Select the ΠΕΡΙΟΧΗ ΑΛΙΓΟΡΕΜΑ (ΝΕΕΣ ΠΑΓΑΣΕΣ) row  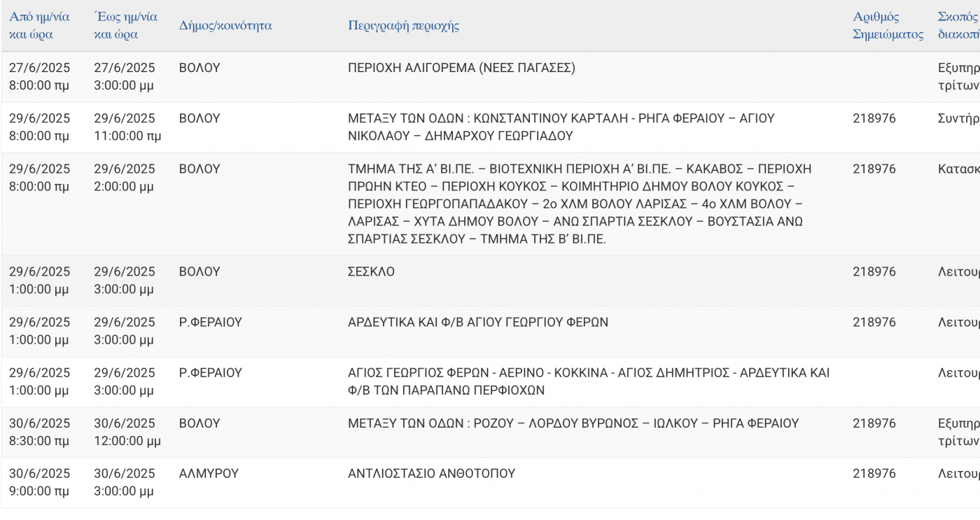click(x=490, y=77)
